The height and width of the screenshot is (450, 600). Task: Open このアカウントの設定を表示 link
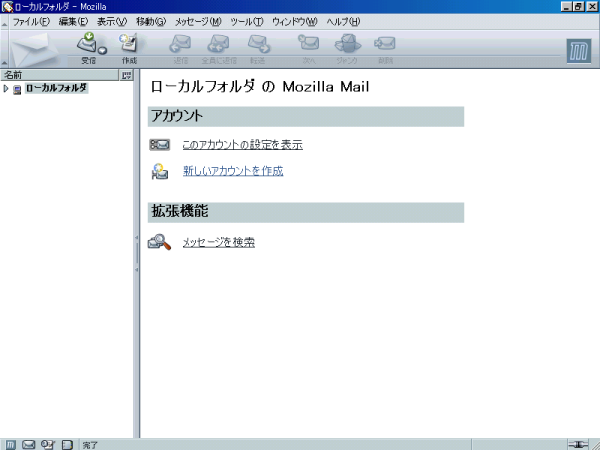coord(243,145)
